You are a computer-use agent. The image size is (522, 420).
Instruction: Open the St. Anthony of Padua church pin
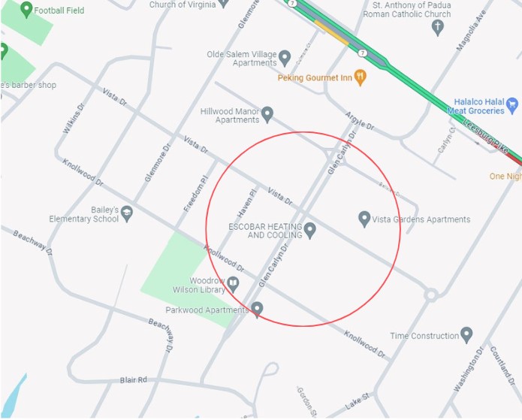pos(438,27)
